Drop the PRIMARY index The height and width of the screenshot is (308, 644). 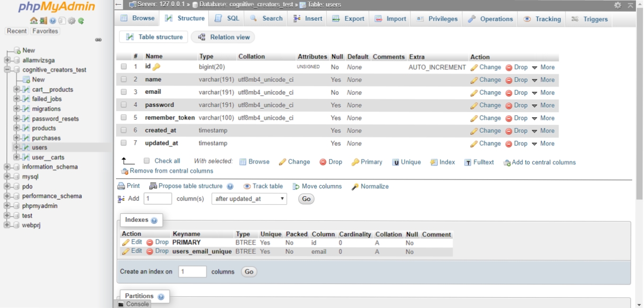click(158, 242)
